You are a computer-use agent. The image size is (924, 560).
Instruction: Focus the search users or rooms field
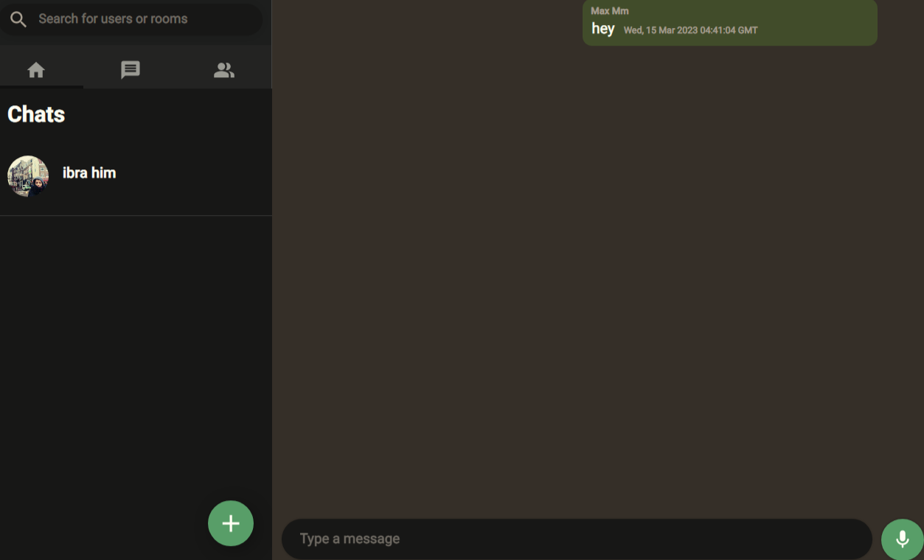click(113, 19)
